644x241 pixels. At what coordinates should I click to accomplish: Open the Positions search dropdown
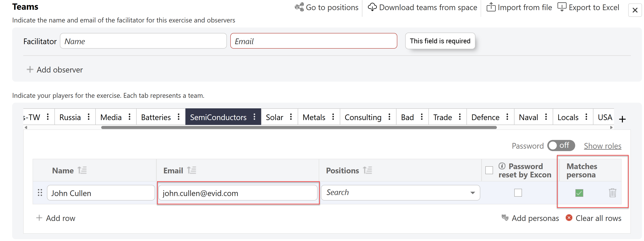coord(472,193)
